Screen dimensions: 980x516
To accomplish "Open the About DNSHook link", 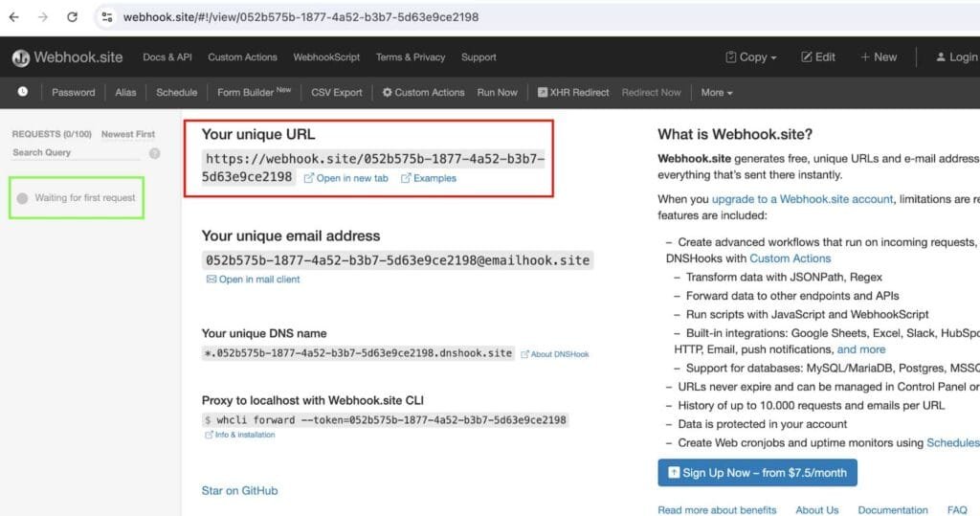I will click(554, 354).
